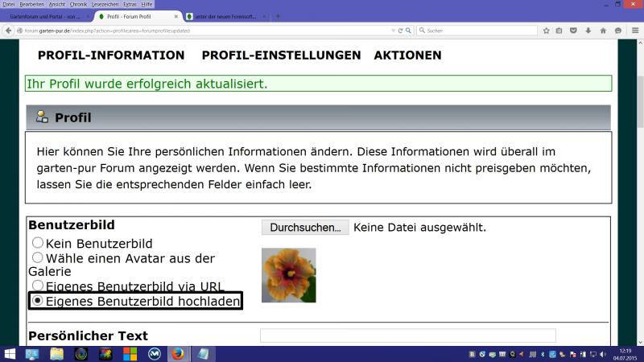Click the hibiscus avatar thumbnail

pos(288,275)
